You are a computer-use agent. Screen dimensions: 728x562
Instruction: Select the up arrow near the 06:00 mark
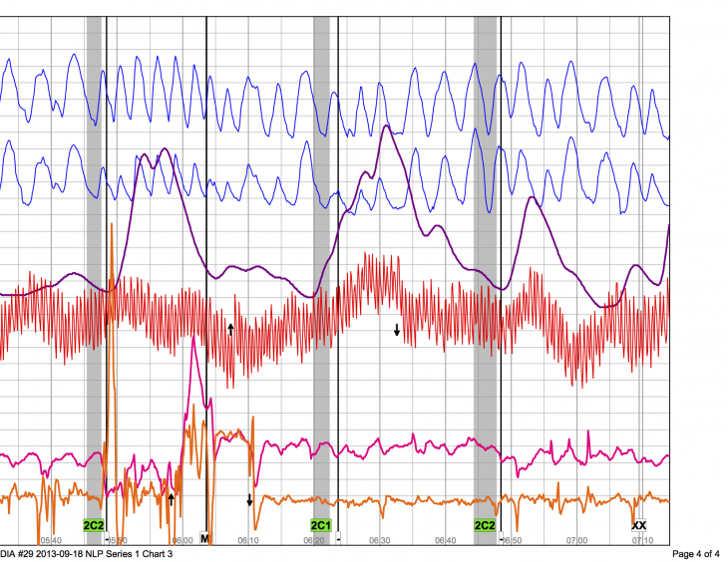(172, 498)
